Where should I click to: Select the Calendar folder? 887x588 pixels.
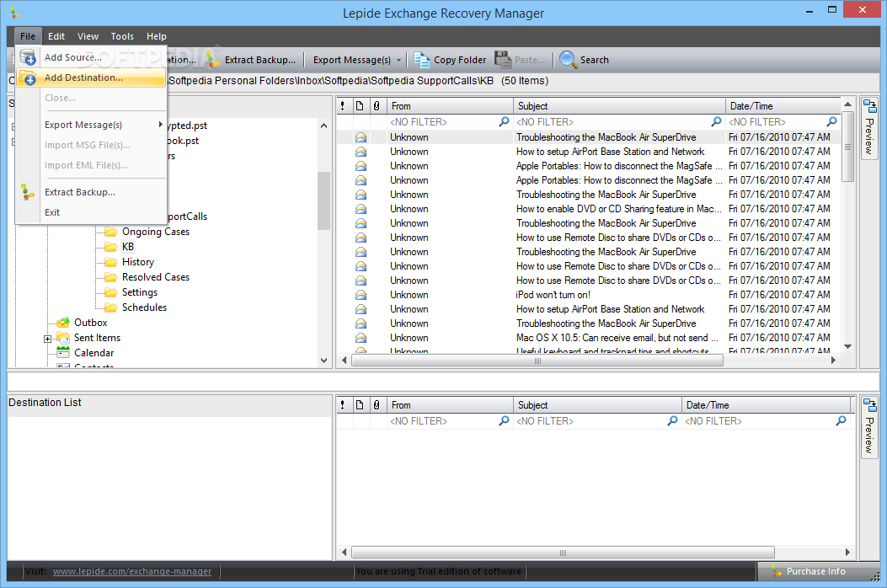(94, 353)
